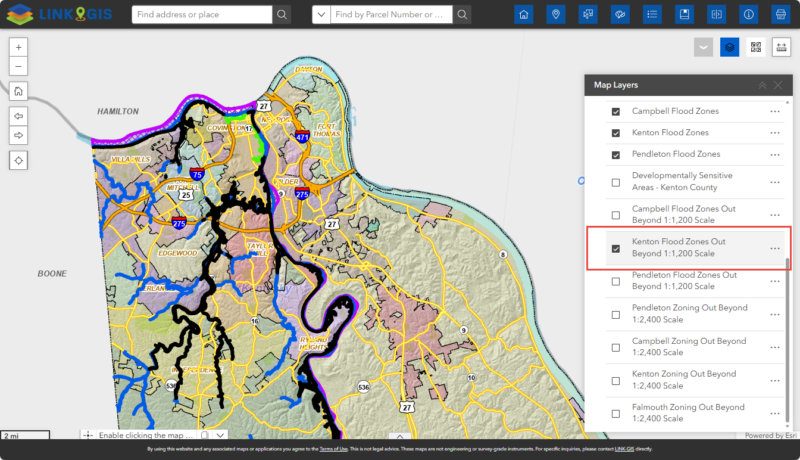The width and height of the screenshot is (800, 460).
Task: Open options for Kenton Flood Zones Out Beyond
Action: click(x=774, y=248)
